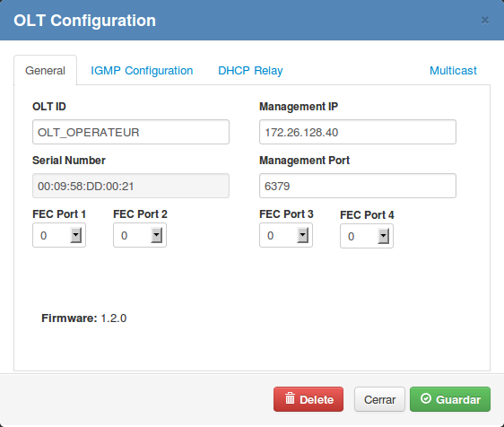Open the FEC Port 1 dropdown arrow
This screenshot has width=504, height=427.
click(x=76, y=235)
